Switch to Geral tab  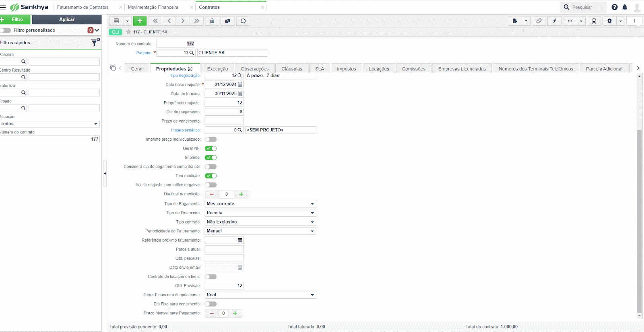coord(136,69)
